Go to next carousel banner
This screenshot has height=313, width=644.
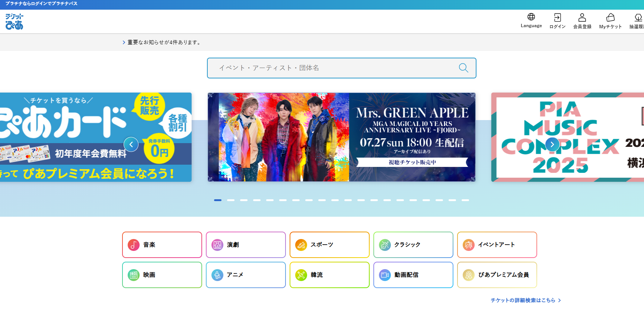pos(552,144)
